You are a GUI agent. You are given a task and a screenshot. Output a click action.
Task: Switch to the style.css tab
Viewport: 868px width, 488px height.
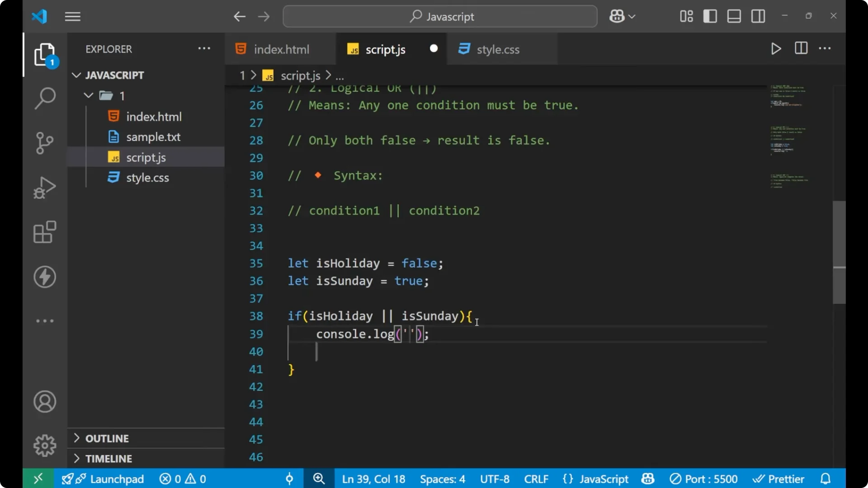pos(499,49)
